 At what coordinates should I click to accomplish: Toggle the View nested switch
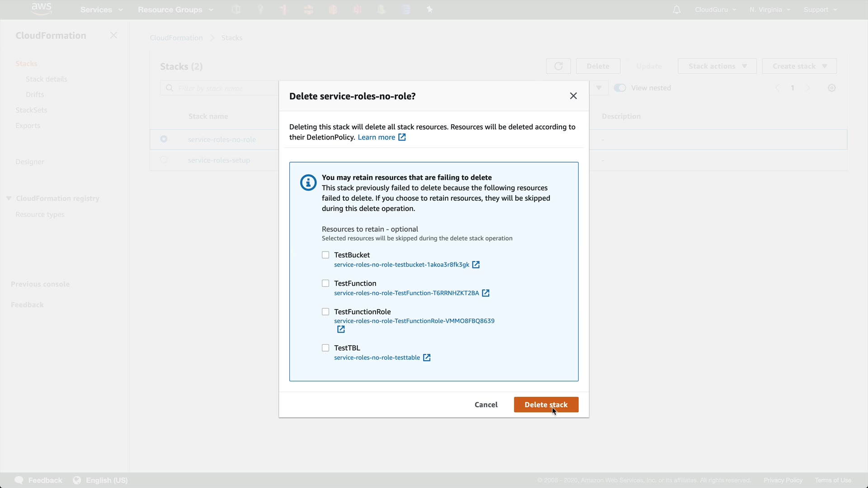(620, 88)
